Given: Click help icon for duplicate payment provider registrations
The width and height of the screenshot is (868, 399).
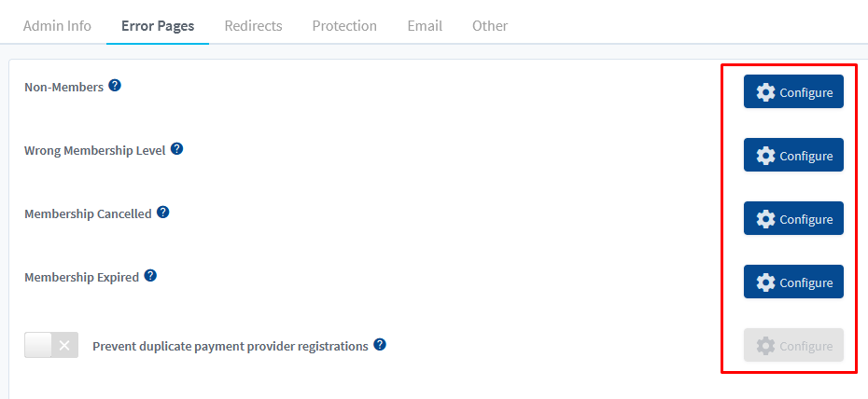Looking at the screenshot, I should 380,345.
